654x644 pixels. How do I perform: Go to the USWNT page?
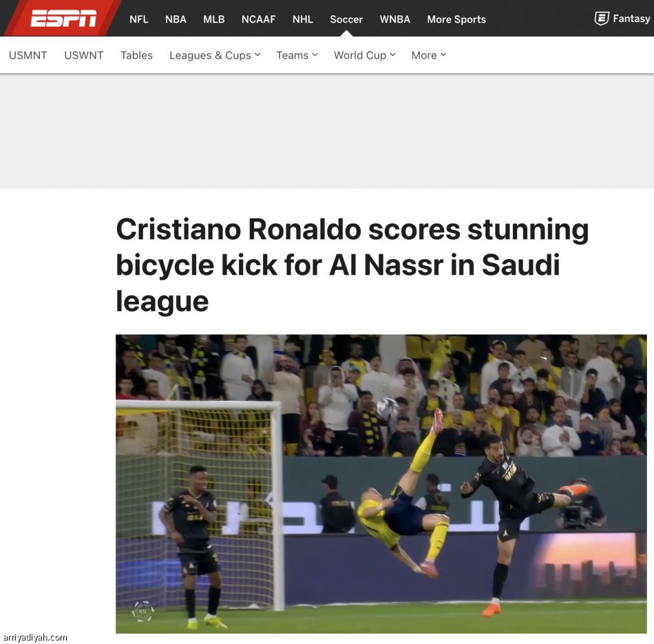click(x=84, y=55)
